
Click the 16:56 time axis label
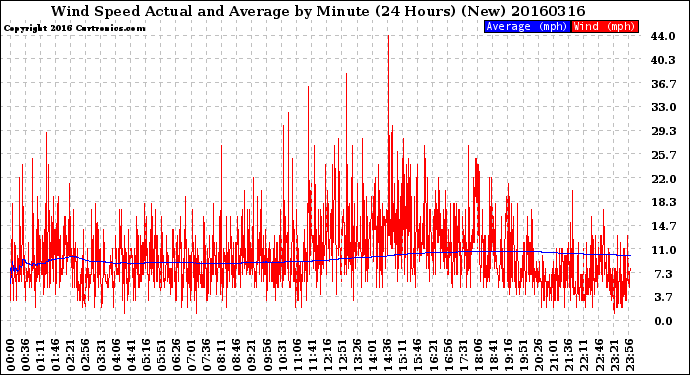pos(449,355)
